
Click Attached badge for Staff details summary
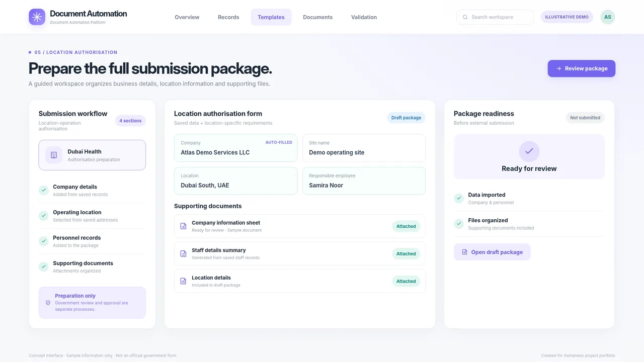[x=406, y=254]
